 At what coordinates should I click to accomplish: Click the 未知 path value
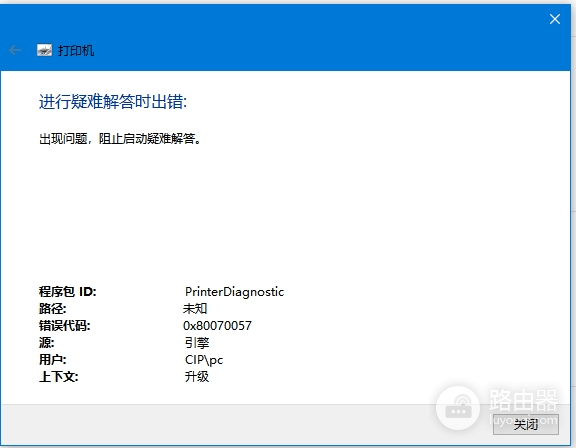(x=195, y=308)
